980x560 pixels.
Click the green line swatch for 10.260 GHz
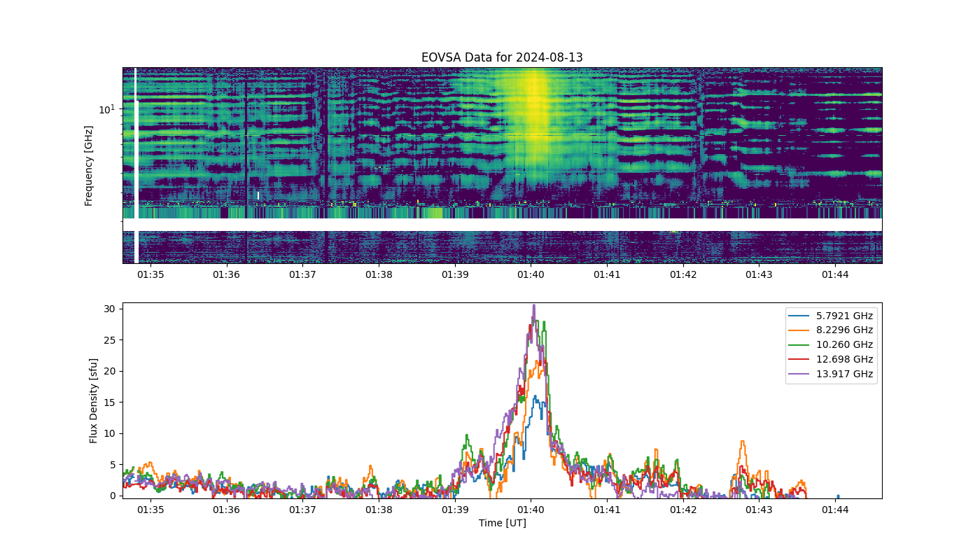click(799, 345)
